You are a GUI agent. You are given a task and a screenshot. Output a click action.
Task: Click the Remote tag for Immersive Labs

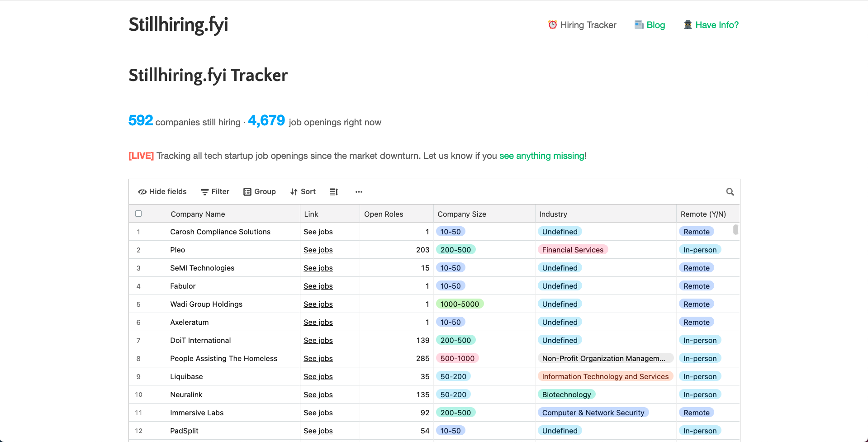(697, 413)
